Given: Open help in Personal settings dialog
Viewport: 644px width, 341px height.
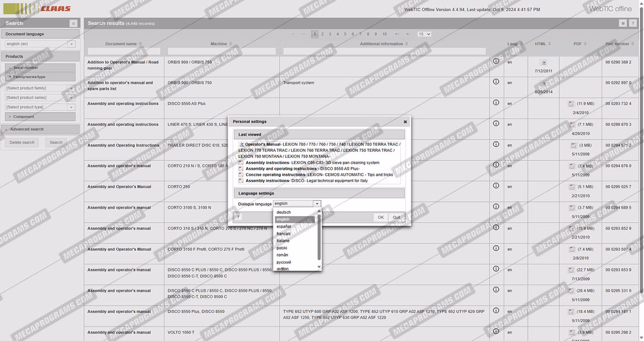Looking at the screenshot, I should pyautogui.click(x=238, y=217).
